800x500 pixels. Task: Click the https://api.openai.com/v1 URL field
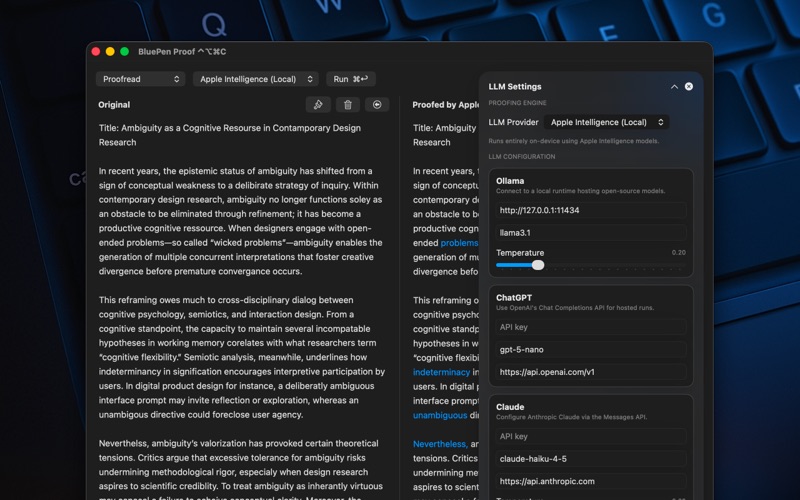[x=591, y=372]
